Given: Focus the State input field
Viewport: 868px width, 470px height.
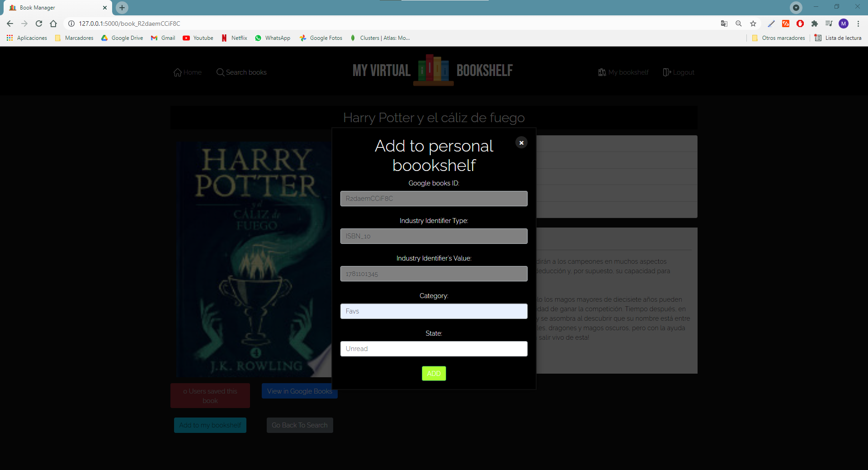Looking at the screenshot, I should click(434, 349).
